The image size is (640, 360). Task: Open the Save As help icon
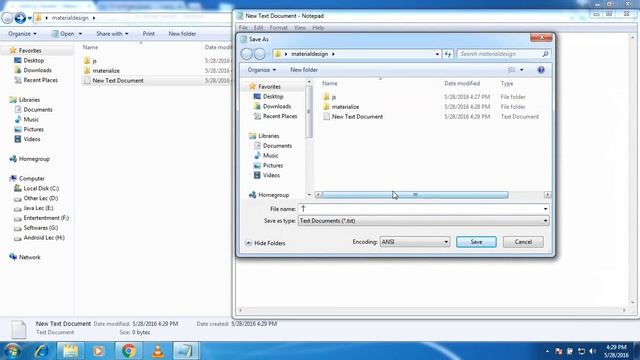(x=541, y=70)
